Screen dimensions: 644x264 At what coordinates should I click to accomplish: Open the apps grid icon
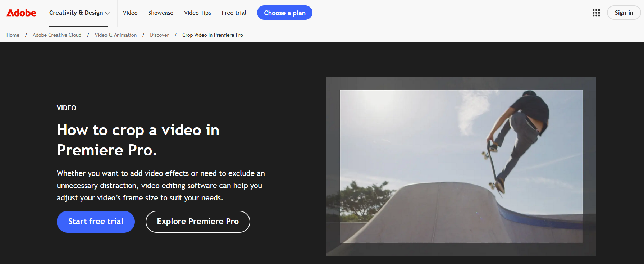pos(596,13)
